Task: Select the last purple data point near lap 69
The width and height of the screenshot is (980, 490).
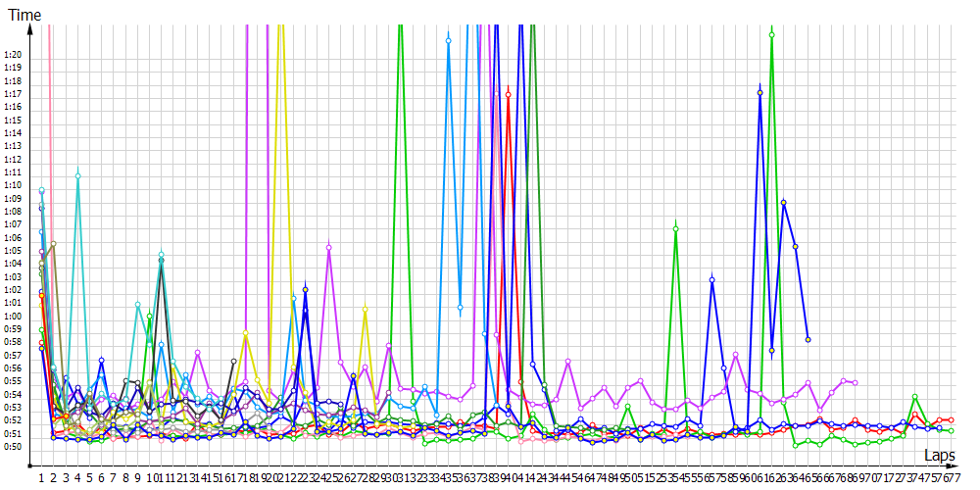Action: pos(856,382)
